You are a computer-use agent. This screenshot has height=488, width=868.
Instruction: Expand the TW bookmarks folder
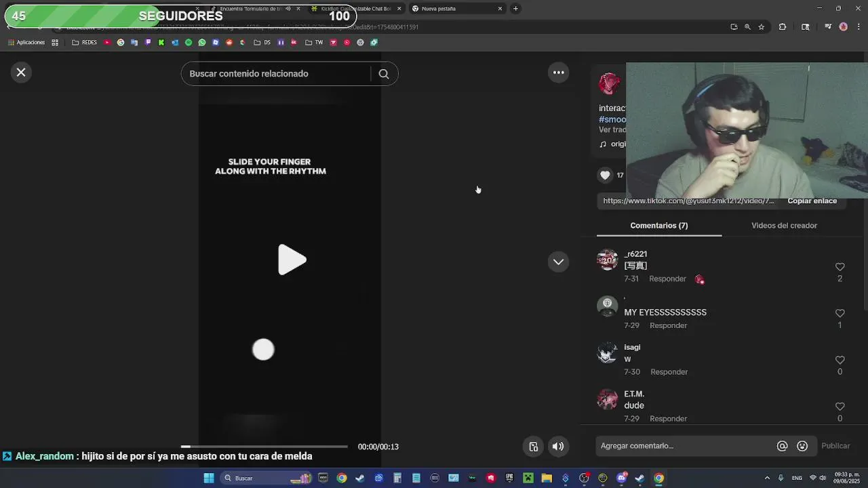pos(314,43)
